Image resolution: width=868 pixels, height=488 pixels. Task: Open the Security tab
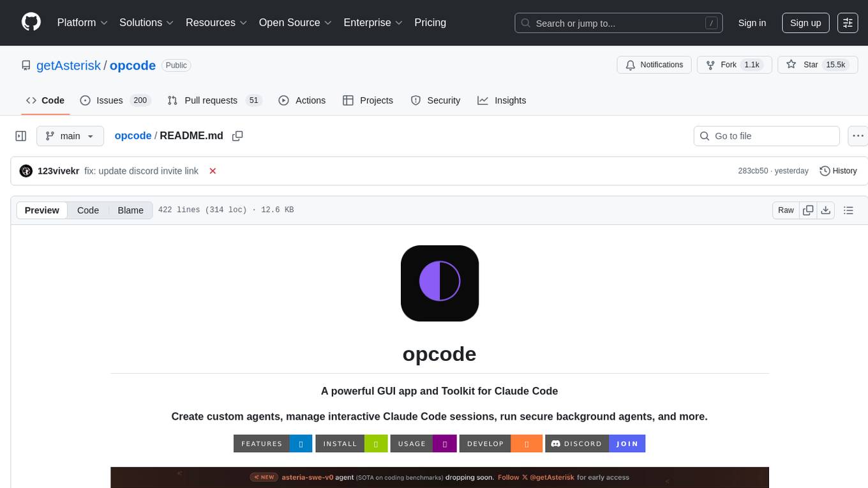tap(435, 100)
